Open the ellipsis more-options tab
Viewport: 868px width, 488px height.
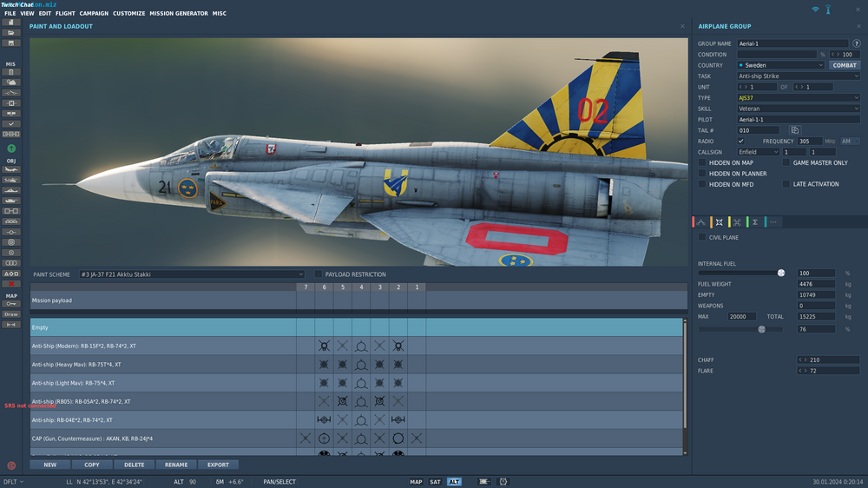click(773, 222)
